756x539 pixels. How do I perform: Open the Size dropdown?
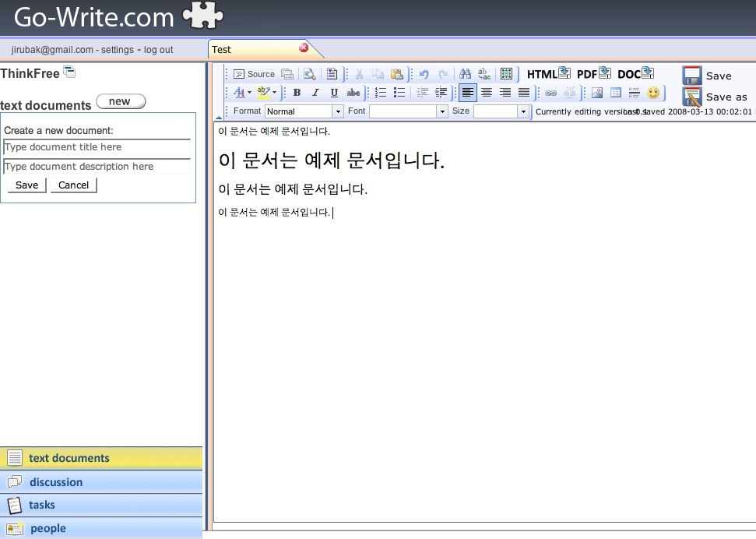(501, 111)
